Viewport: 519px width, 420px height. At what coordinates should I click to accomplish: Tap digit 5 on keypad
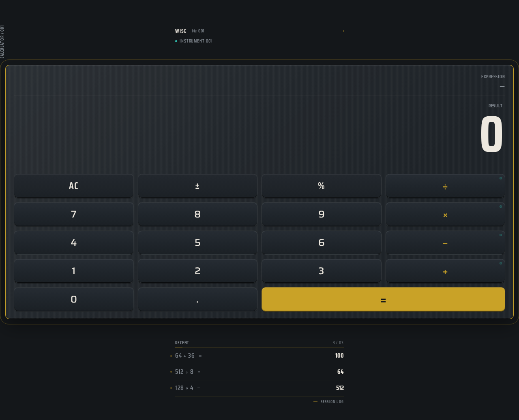pos(197,243)
